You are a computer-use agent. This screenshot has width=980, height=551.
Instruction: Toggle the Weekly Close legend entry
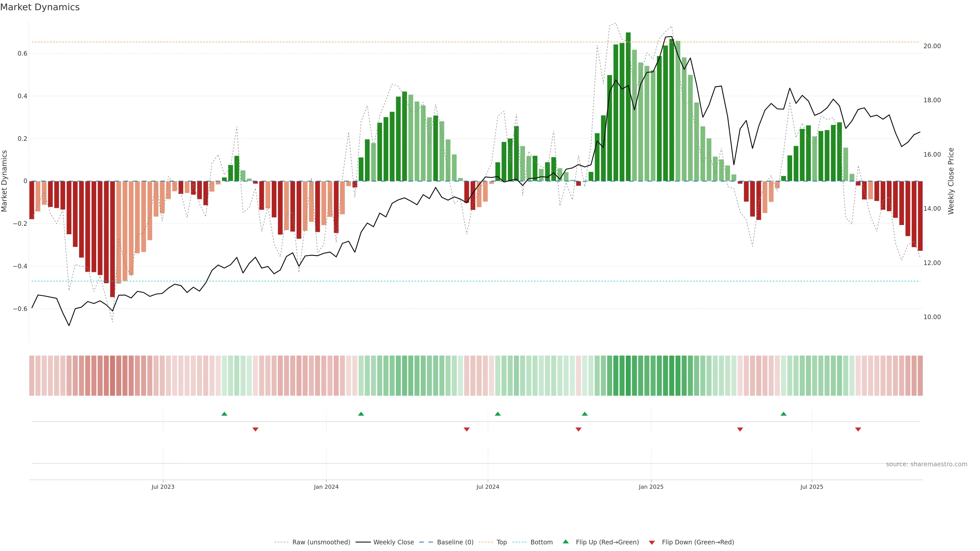(393, 542)
